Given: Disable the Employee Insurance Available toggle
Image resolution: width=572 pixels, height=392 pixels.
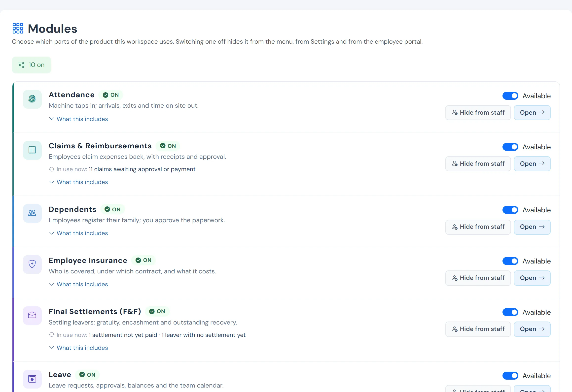Looking at the screenshot, I should [x=510, y=261].
